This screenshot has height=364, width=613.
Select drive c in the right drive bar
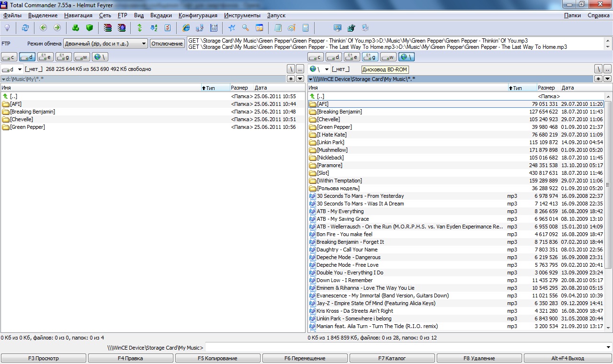(316, 57)
